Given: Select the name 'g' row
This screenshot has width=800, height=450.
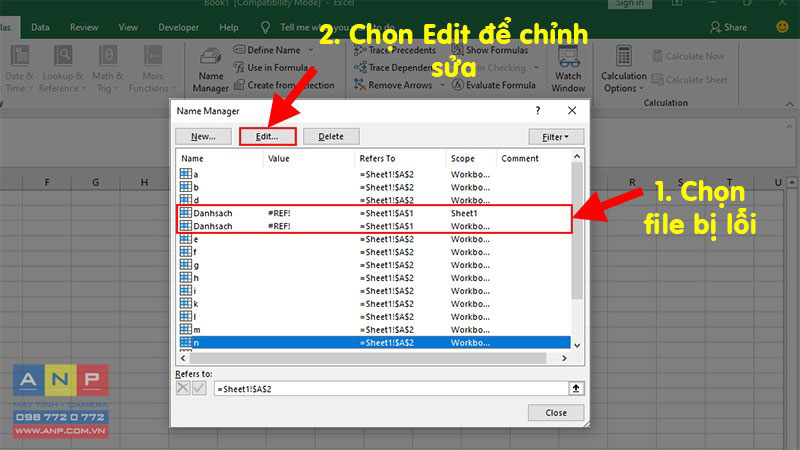Looking at the screenshot, I should [374, 265].
